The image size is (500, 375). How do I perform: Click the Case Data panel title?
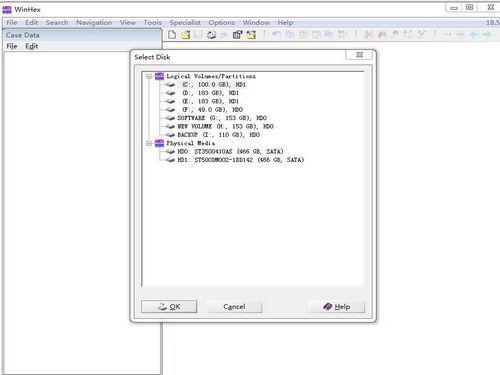[22, 35]
